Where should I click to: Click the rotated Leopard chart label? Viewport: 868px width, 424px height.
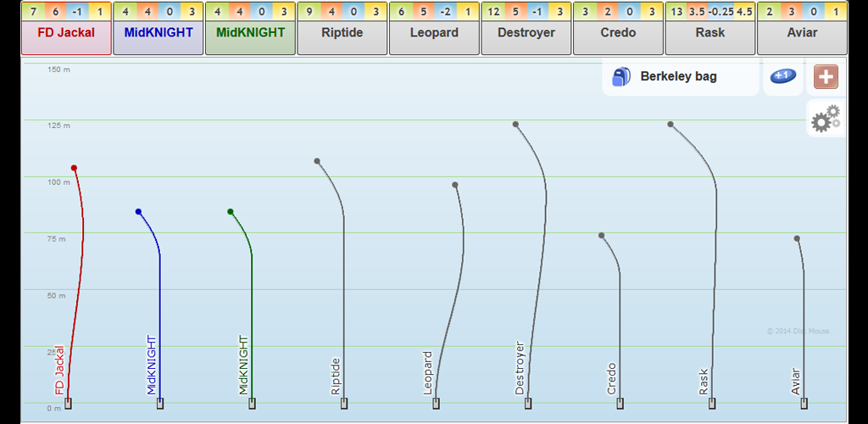click(x=427, y=372)
